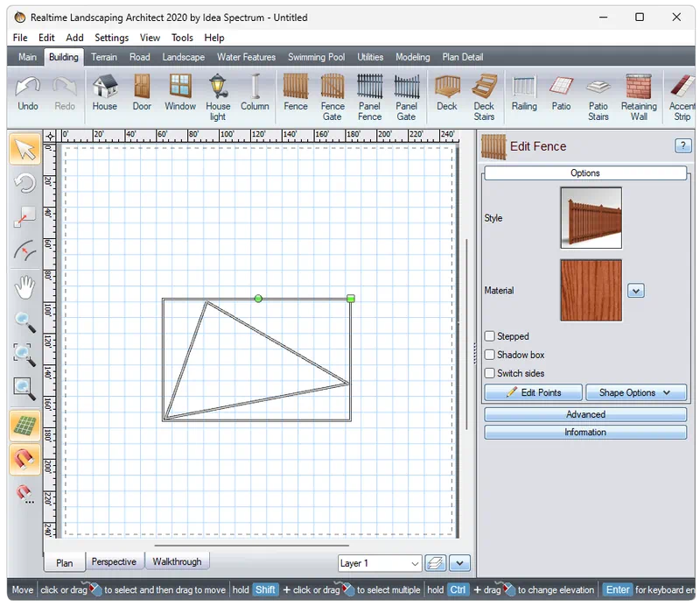Collapse the Options section header

coord(585,173)
